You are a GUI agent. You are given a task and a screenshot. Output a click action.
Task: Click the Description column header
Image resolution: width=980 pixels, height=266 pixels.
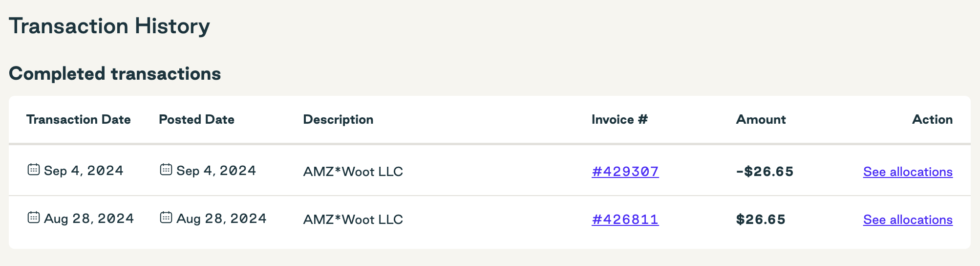[x=338, y=119]
